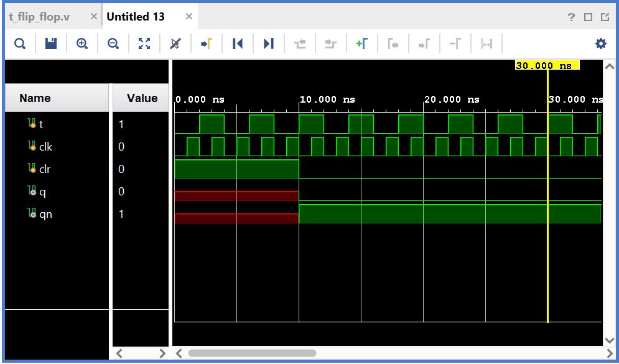Save the waveform configuration
The image size is (619, 364).
pyautogui.click(x=51, y=44)
